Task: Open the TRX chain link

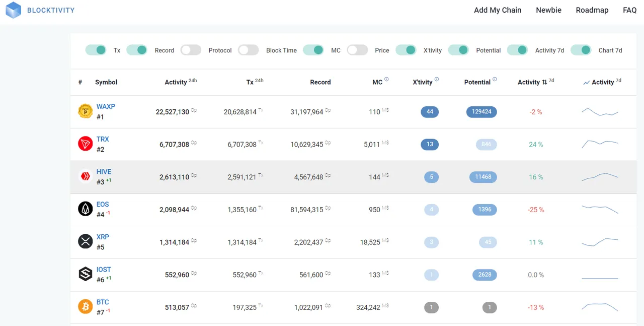Action: [x=103, y=139]
